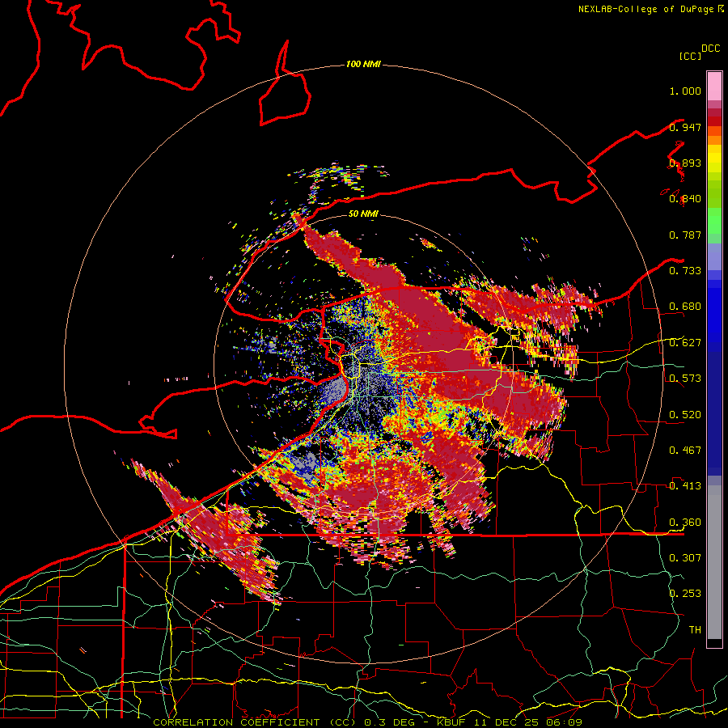Image resolution: width=728 pixels, height=728 pixels.
Task: Pick the large gray swatch near the TH label
Action: (x=714, y=562)
